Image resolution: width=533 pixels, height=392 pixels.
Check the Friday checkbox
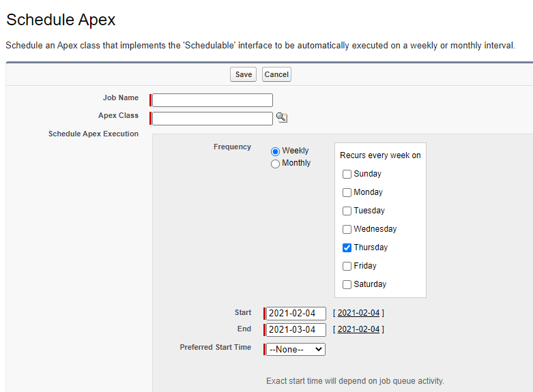point(347,266)
